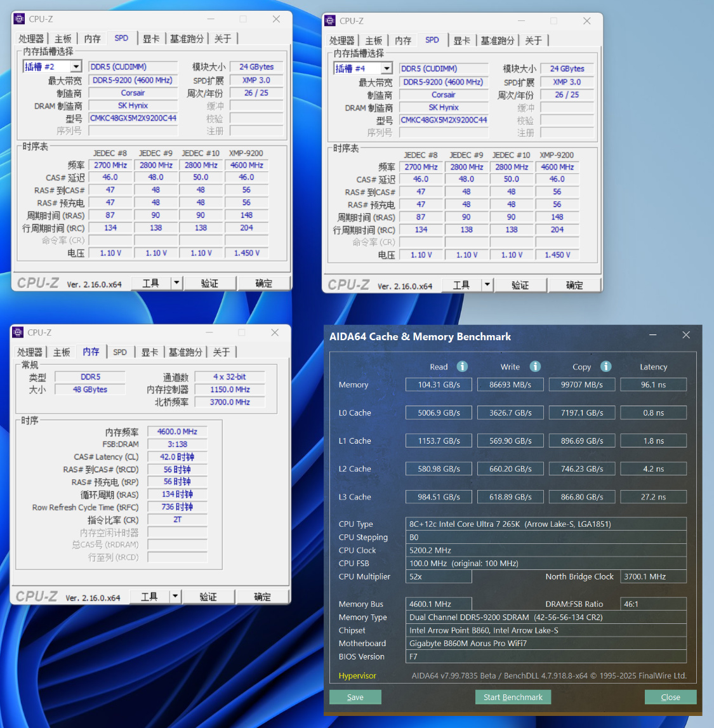Switch to SPD tab in memory CPU-Z window

(120, 352)
